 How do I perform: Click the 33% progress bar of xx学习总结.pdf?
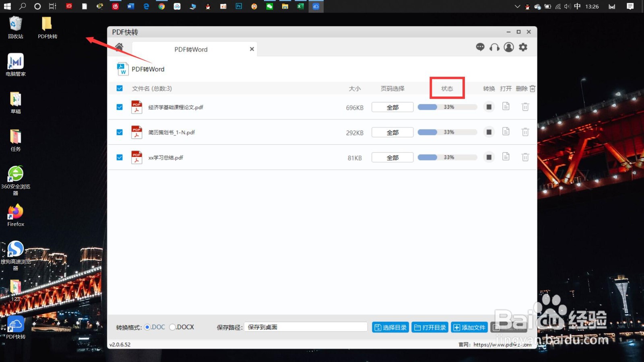click(447, 157)
